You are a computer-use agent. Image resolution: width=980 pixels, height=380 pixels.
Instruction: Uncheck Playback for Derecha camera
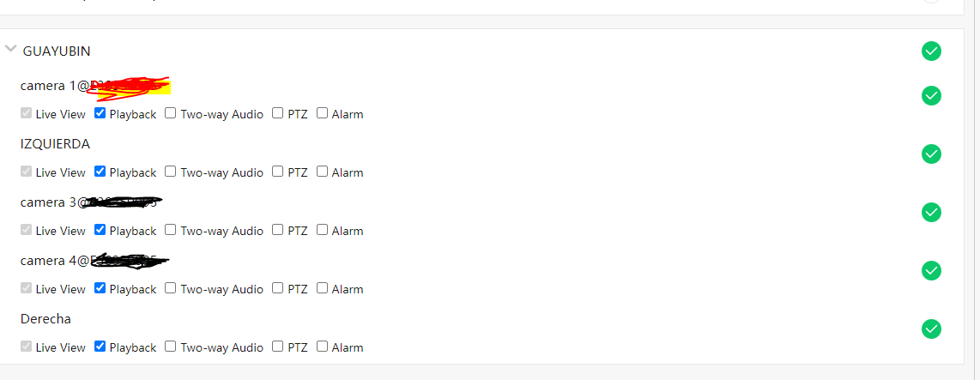[x=100, y=347]
